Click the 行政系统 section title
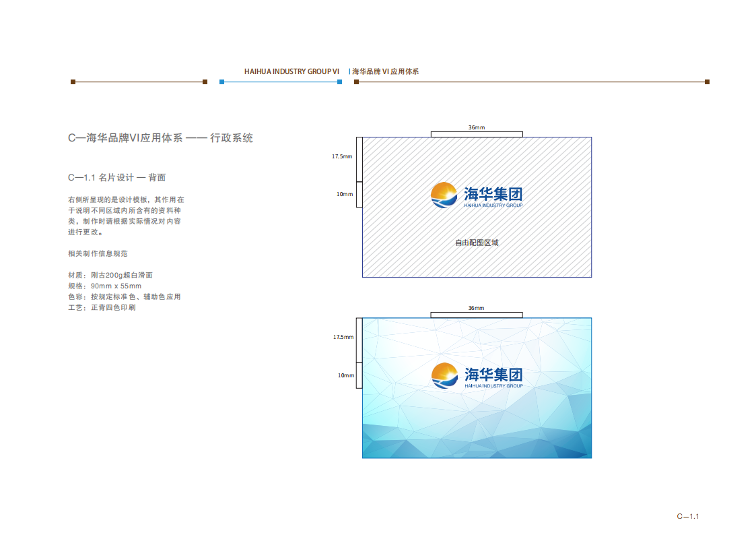Viewport: 756px width, 535px height. click(232, 138)
